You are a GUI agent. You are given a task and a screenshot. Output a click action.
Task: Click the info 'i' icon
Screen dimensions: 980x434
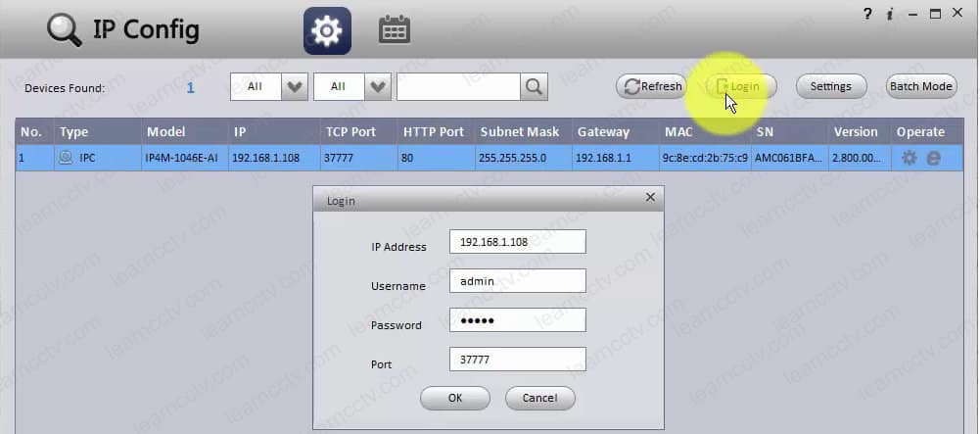click(889, 14)
